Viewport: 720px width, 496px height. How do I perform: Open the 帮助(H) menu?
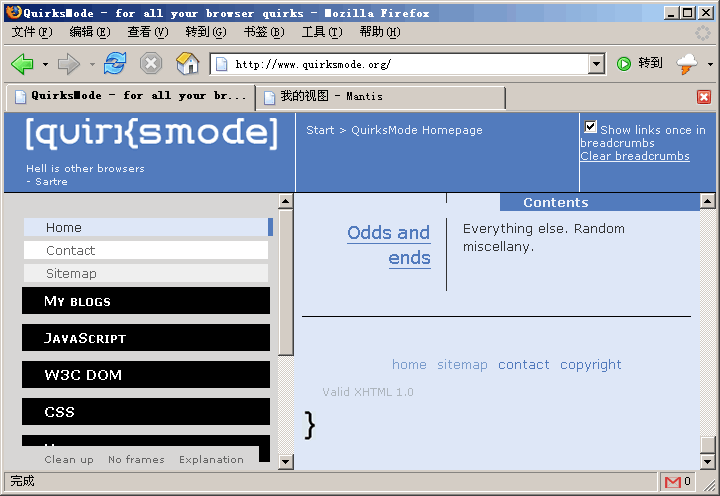[x=380, y=32]
